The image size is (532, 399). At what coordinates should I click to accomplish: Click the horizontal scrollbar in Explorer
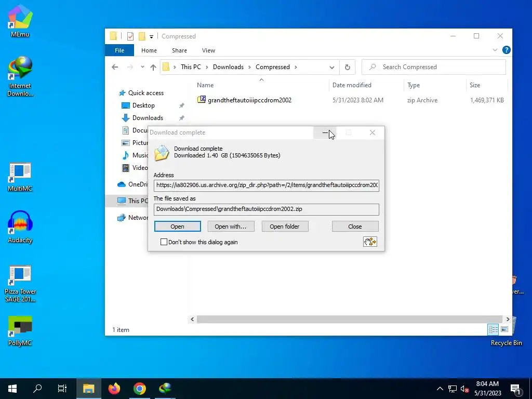(350, 320)
